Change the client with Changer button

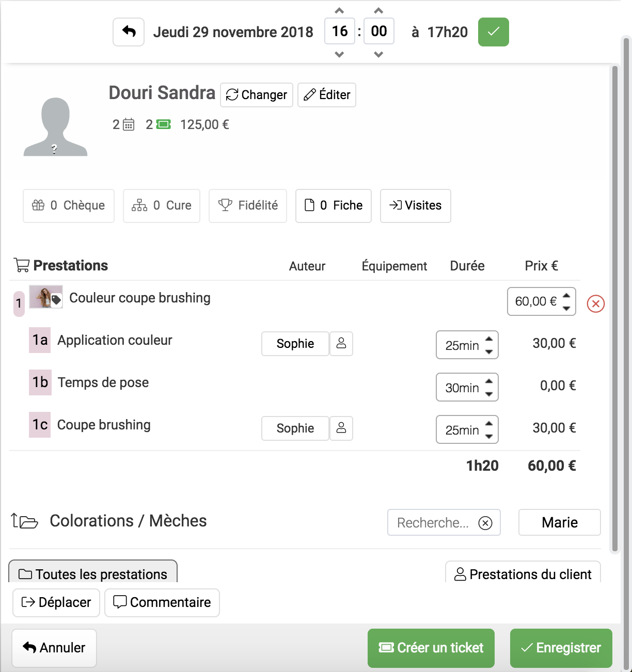257,95
